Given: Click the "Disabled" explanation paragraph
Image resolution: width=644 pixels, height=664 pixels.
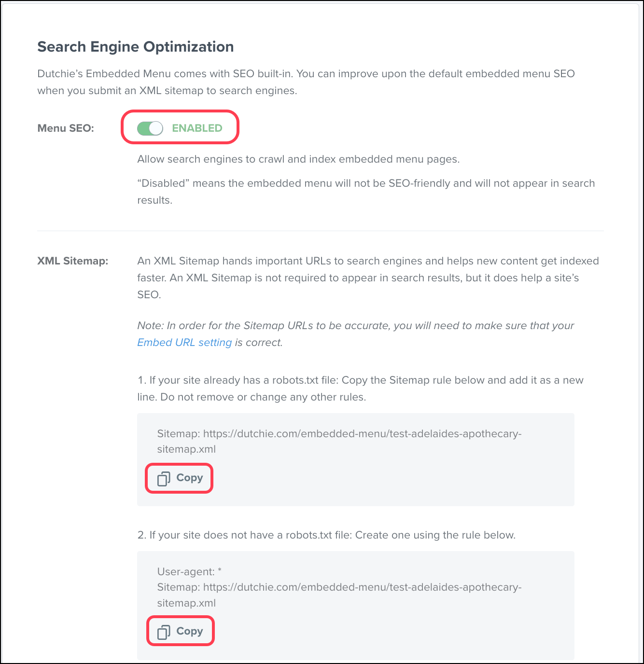Looking at the screenshot, I should (x=366, y=192).
